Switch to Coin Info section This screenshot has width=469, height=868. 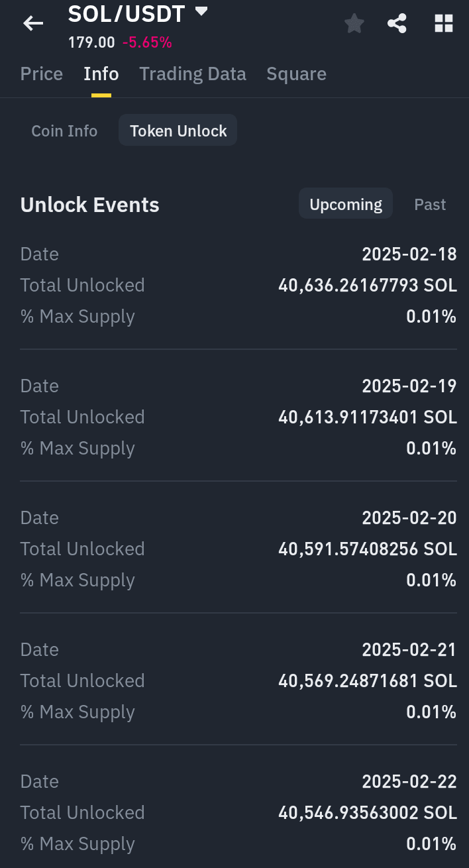[x=64, y=131]
